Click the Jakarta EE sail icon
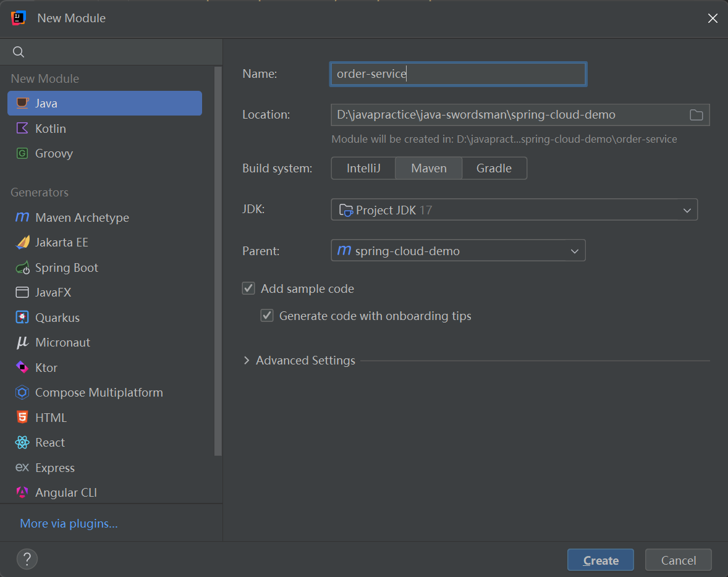728x577 pixels. pyautogui.click(x=22, y=242)
